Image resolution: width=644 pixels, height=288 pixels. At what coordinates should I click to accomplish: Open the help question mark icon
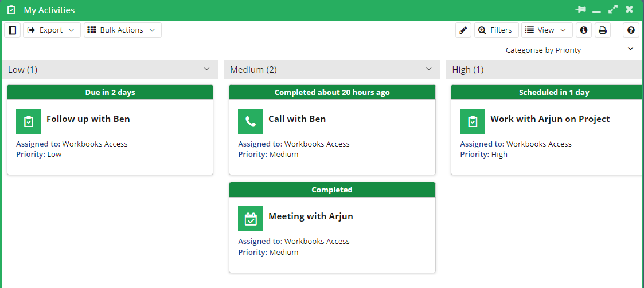[x=631, y=30]
